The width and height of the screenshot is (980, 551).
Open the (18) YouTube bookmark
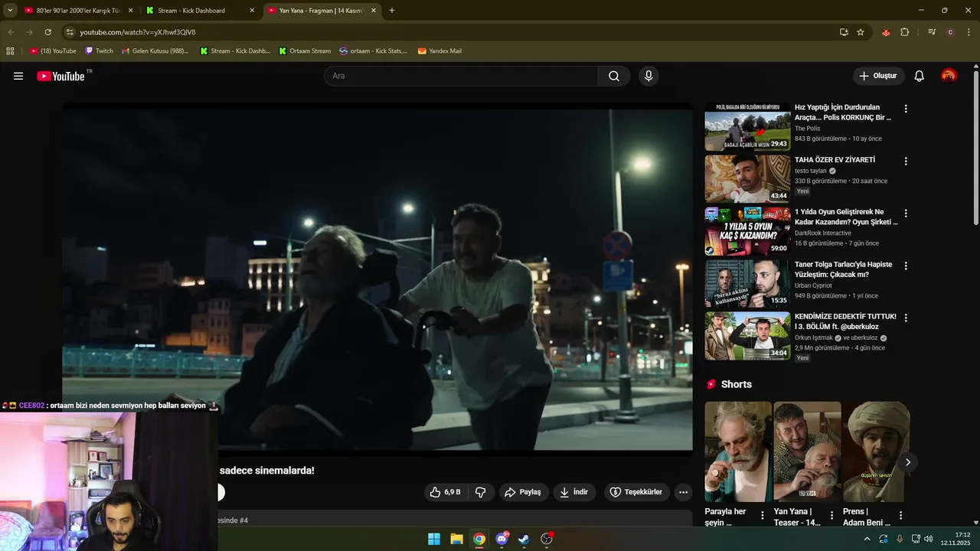pos(53,51)
